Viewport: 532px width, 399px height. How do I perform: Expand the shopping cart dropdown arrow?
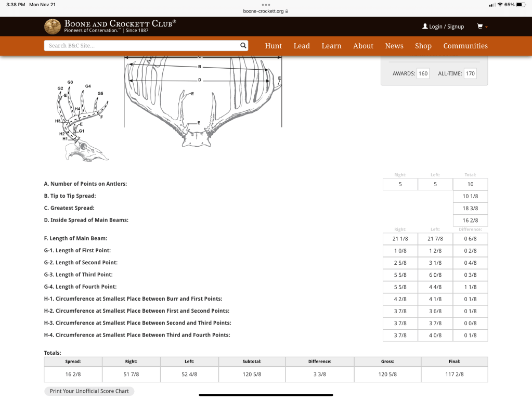486,27
